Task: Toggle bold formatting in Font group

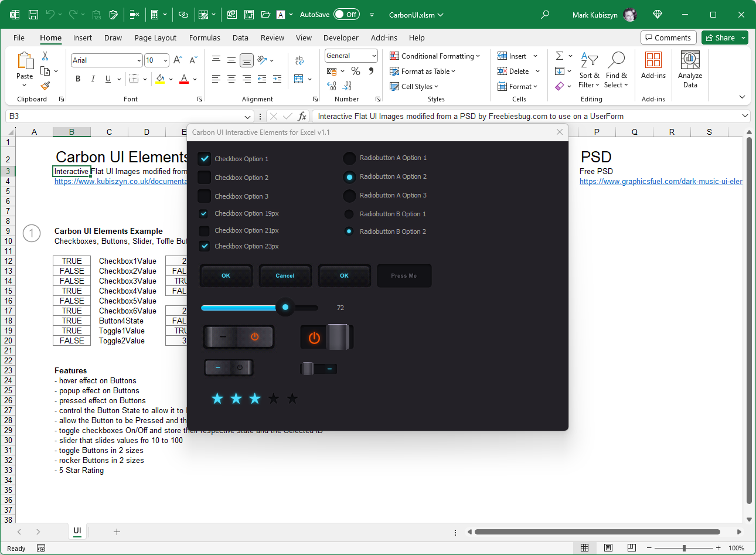Action: [x=78, y=79]
